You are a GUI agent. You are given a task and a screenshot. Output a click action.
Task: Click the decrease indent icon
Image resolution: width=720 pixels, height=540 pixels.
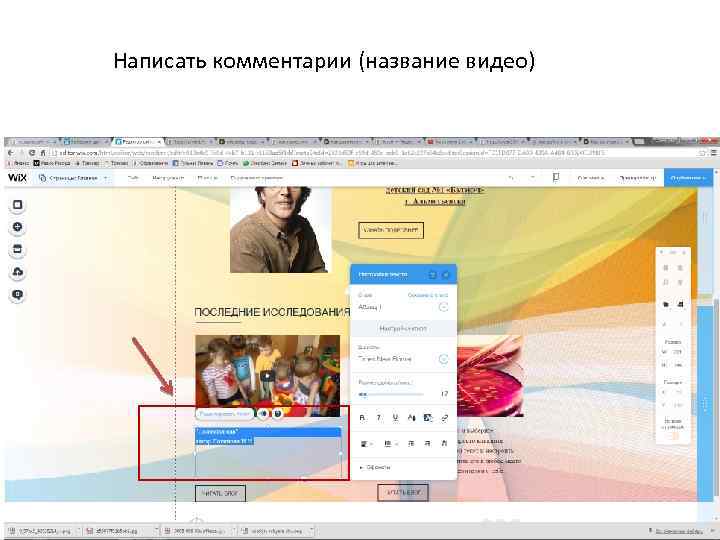click(x=411, y=444)
